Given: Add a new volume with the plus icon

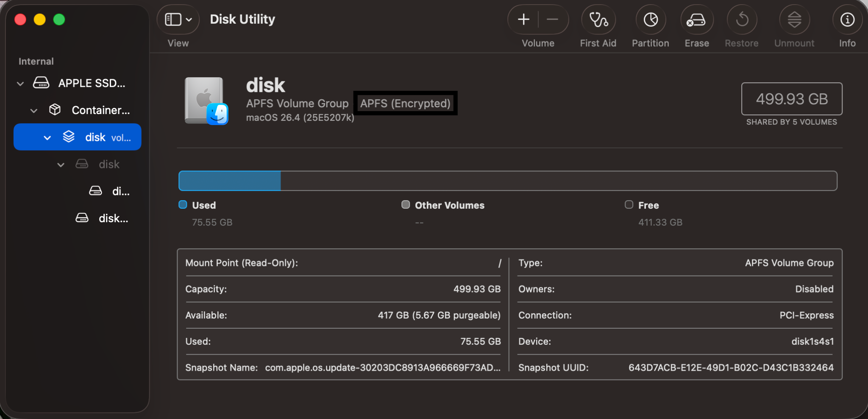Looking at the screenshot, I should pyautogui.click(x=523, y=19).
